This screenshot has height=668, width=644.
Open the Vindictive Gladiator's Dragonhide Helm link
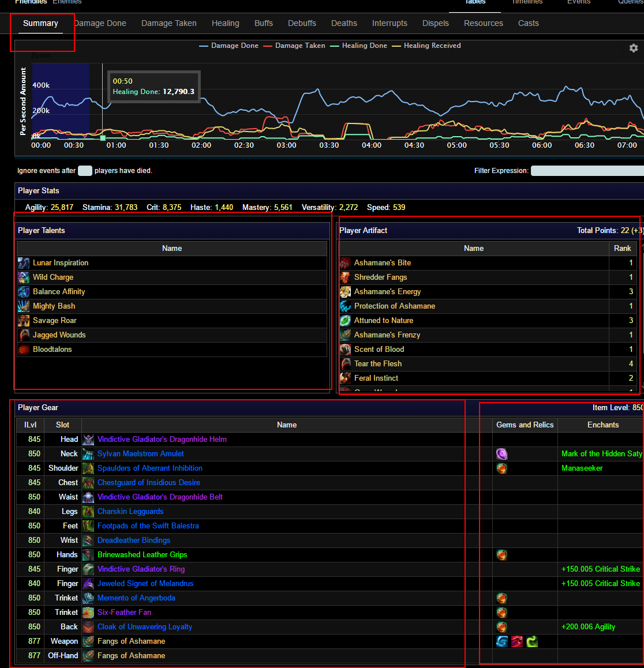coord(162,440)
